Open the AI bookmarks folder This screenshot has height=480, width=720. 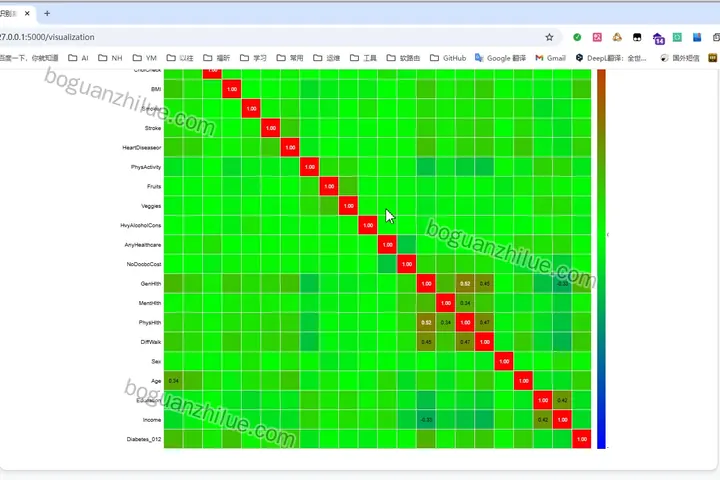(x=78, y=58)
